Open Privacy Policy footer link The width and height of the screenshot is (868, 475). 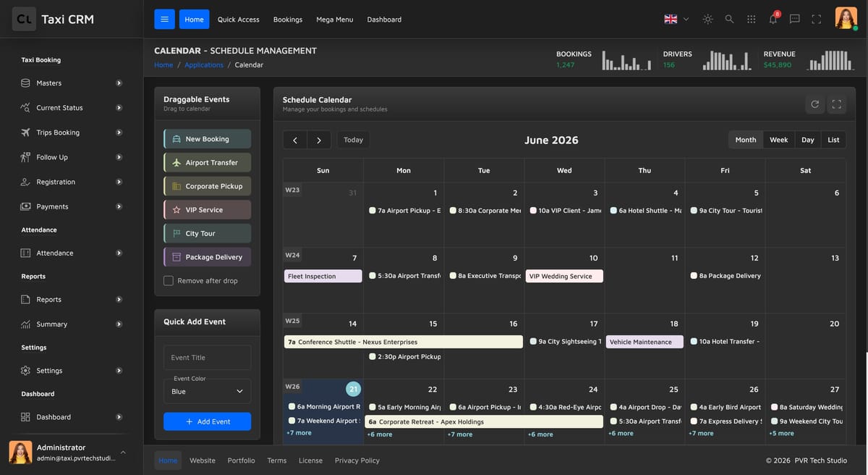(x=357, y=461)
